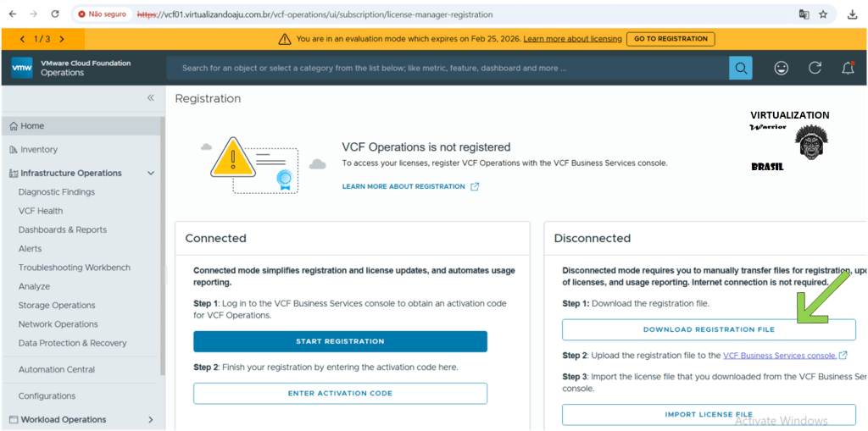868x431 pixels.
Task: Open Troubleshooting Workbench menu item
Action: point(75,268)
